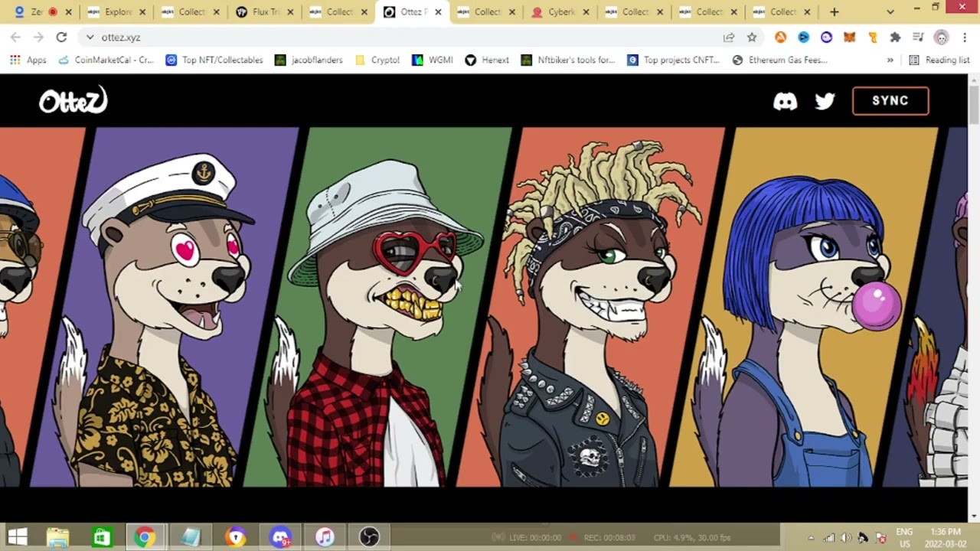Share this page via the share icon
980x551 pixels.
(729, 37)
